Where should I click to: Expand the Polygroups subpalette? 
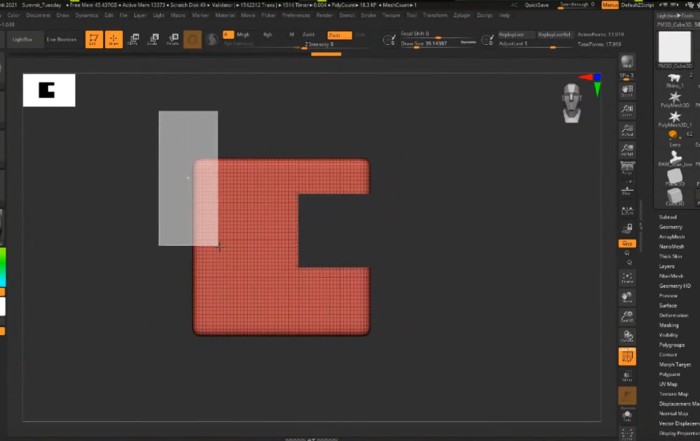(x=670, y=344)
